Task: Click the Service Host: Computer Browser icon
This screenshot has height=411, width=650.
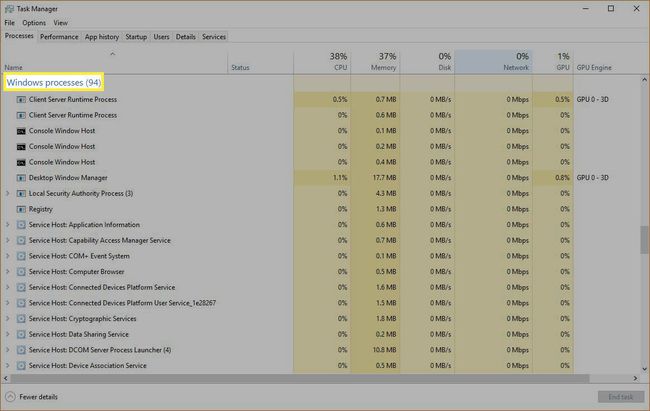Action: 21,272
